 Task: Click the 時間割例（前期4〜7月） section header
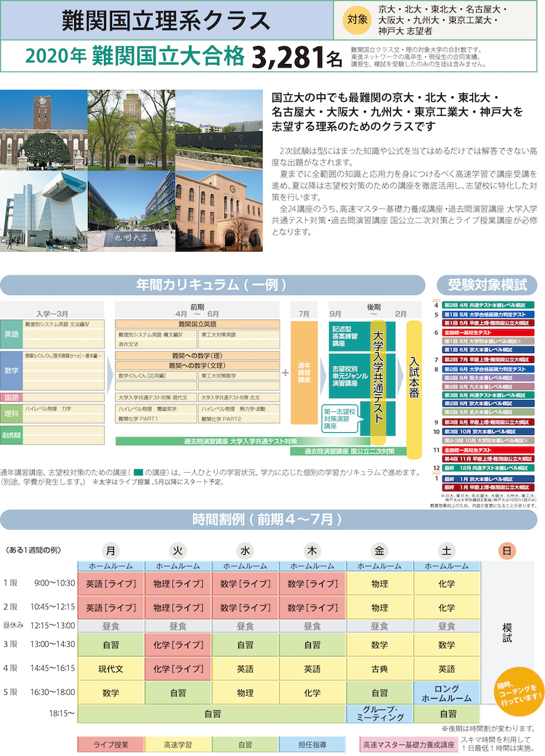[x=268, y=520]
